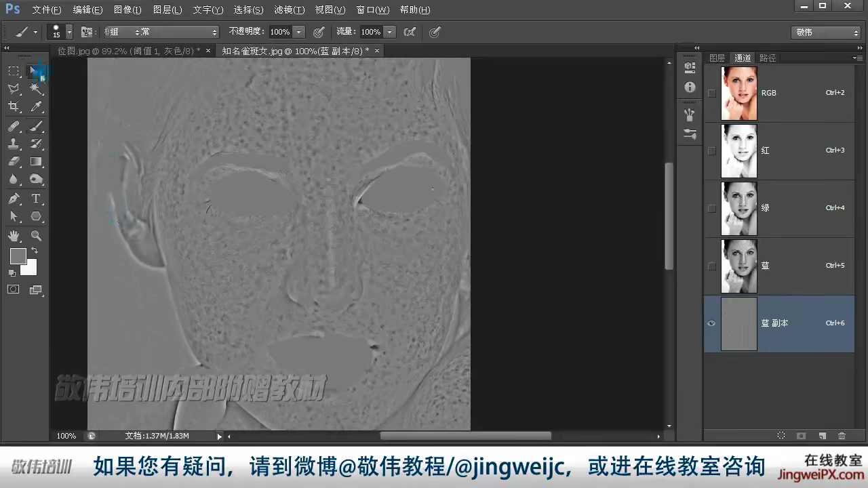Viewport: 868px width, 488px height.
Task: Select the Clone Stamp tool
Action: [x=14, y=144]
